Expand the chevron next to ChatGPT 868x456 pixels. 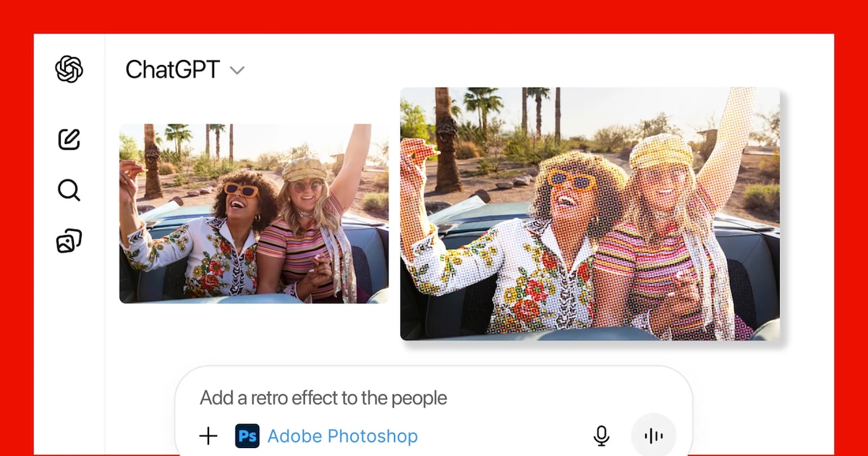(x=237, y=70)
